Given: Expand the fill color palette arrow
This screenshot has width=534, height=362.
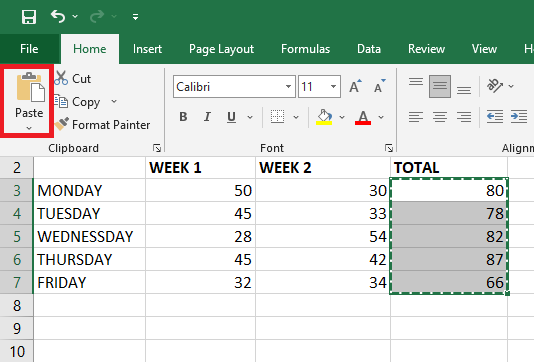Looking at the screenshot, I should (342, 117).
